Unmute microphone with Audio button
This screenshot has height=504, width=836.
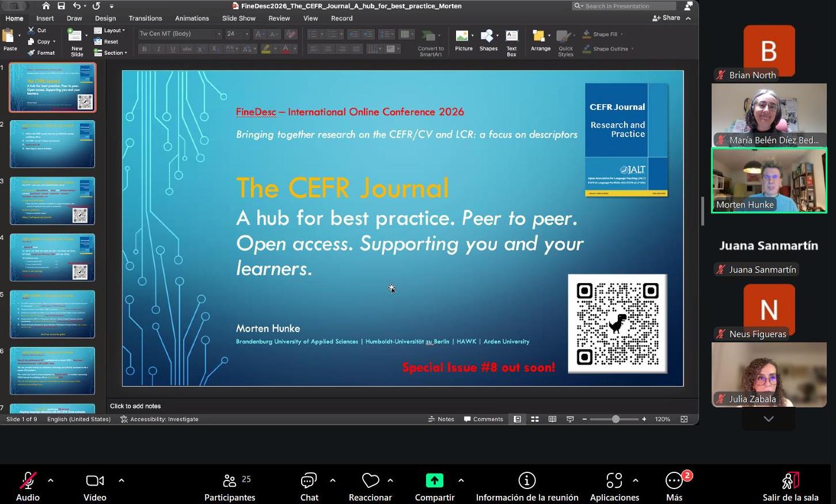[28, 486]
